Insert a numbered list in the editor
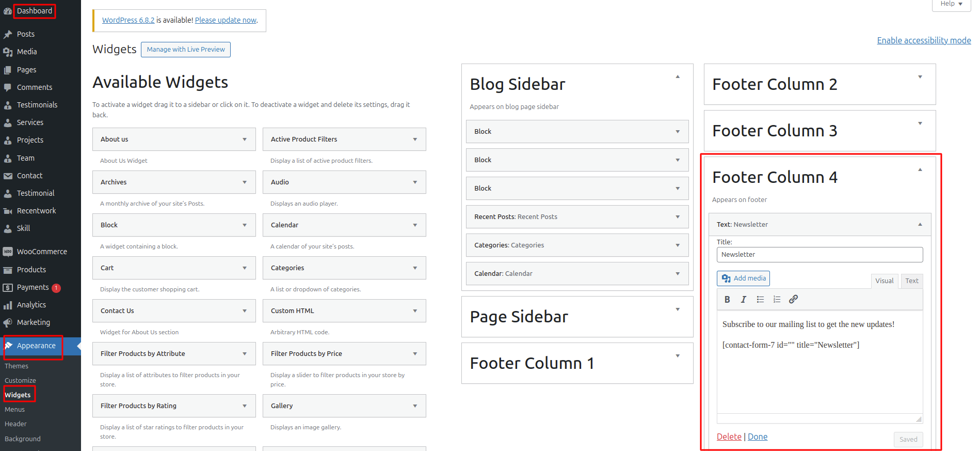This screenshot has height=451, width=980. [777, 299]
